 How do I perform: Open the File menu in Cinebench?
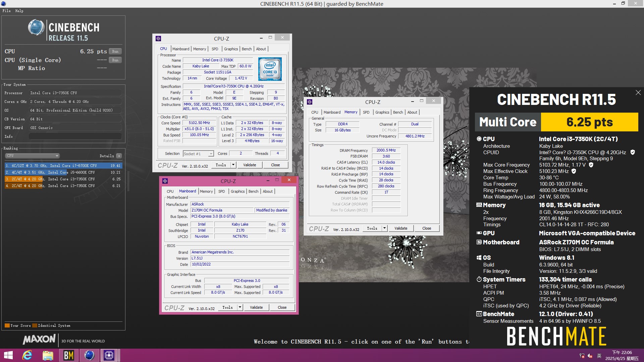pyautogui.click(x=6, y=11)
